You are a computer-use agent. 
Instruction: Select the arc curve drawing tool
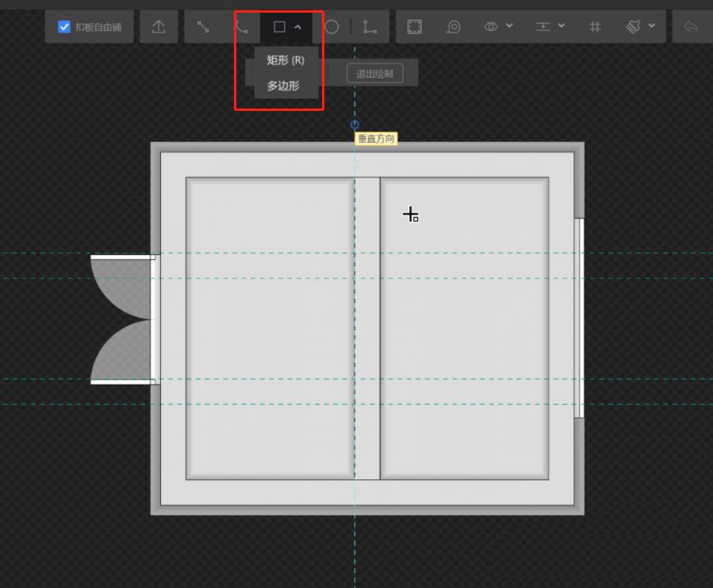243,27
